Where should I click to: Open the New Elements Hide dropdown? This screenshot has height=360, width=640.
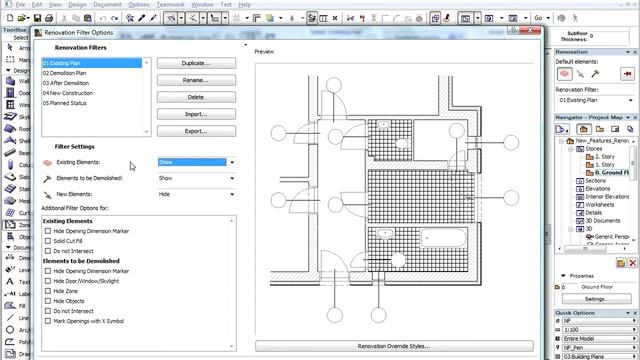coord(196,194)
